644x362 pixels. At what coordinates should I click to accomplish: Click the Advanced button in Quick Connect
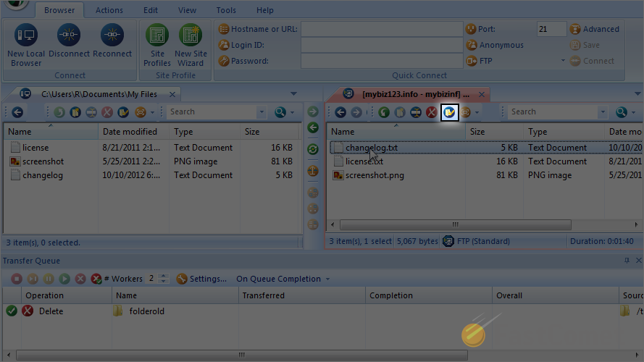pos(595,29)
